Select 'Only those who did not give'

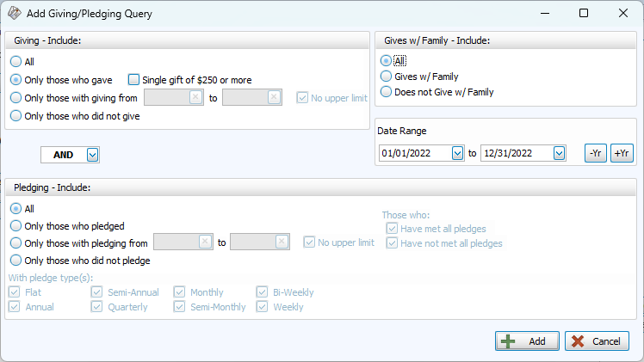15,116
